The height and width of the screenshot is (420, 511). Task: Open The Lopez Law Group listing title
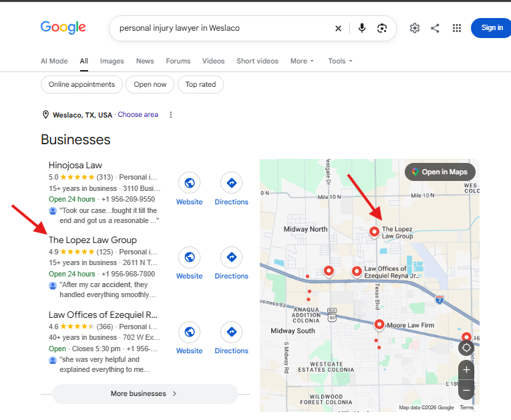[x=93, y=240]
